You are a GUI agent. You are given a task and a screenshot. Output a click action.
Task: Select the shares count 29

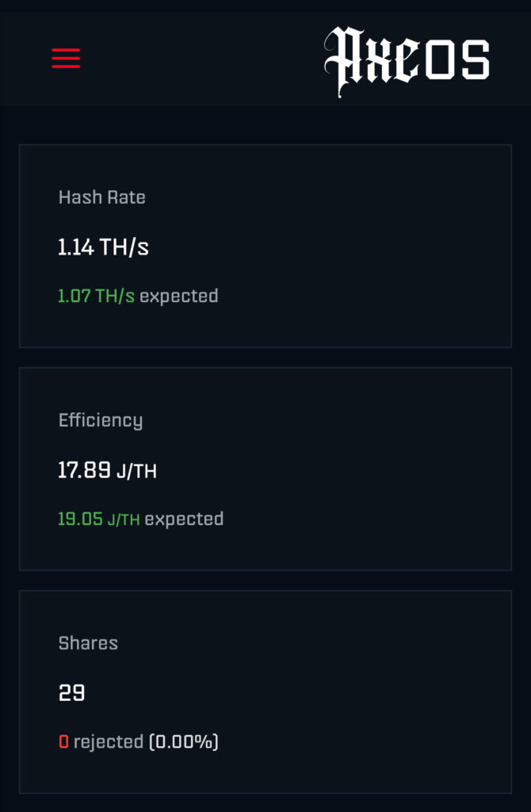(71, 693)
